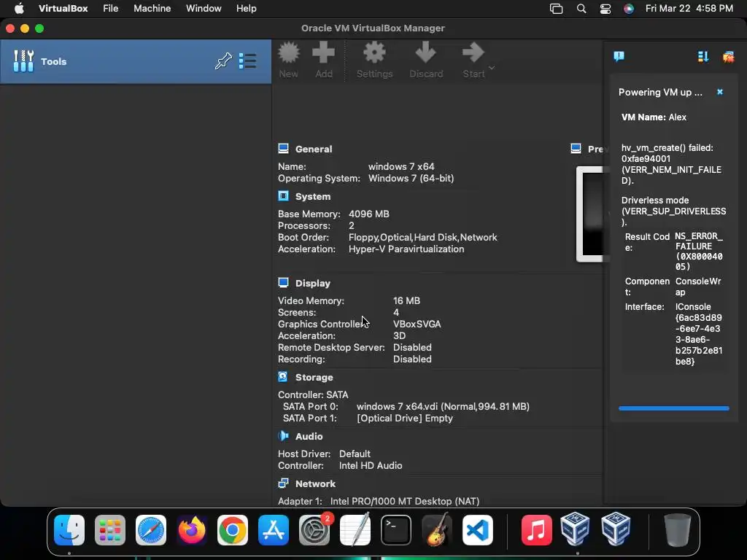The image size is (747, 560).
Task: Open the Display section header
Action: click(312, 284)
